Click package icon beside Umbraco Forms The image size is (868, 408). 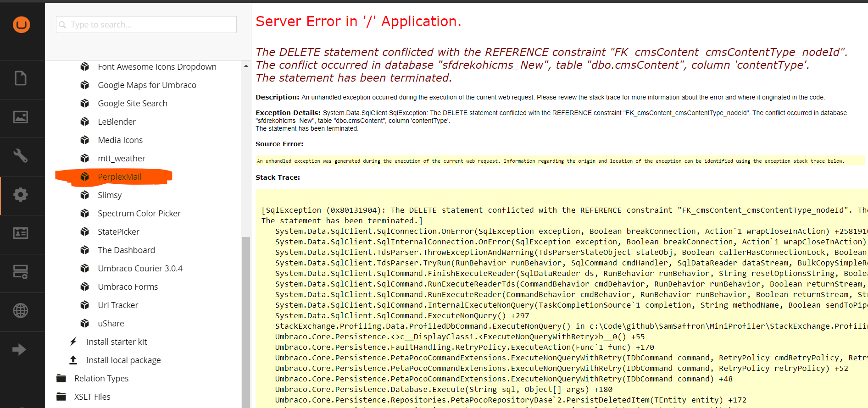pos(84,287)
